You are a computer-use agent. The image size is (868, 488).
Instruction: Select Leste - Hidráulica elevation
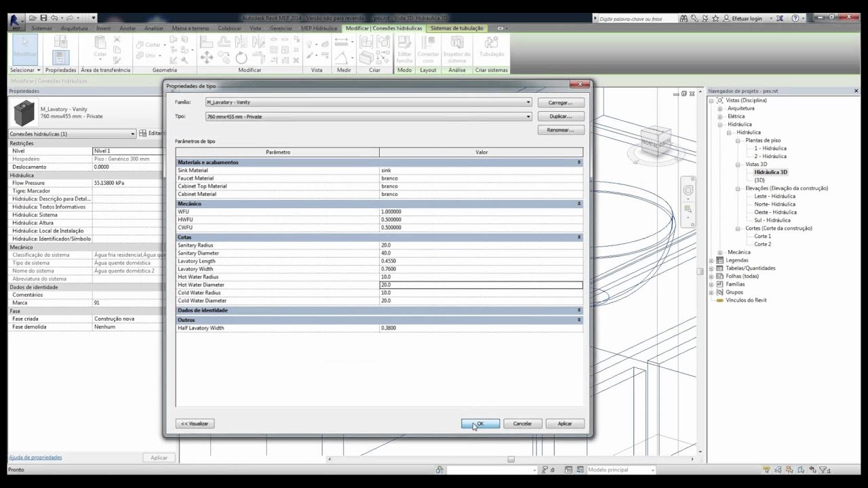click(x=774, y=196)
